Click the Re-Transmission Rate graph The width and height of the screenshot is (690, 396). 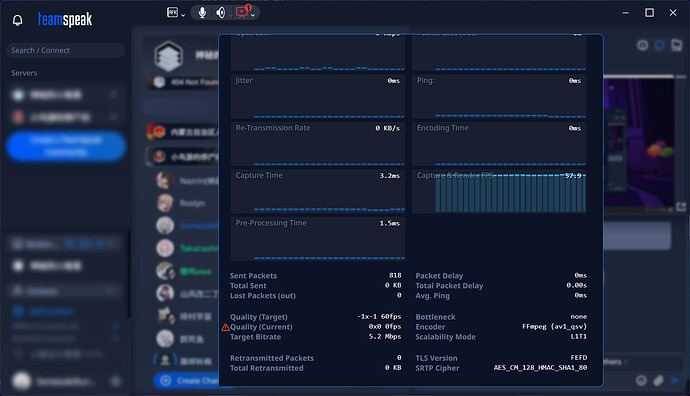(317, 144)
